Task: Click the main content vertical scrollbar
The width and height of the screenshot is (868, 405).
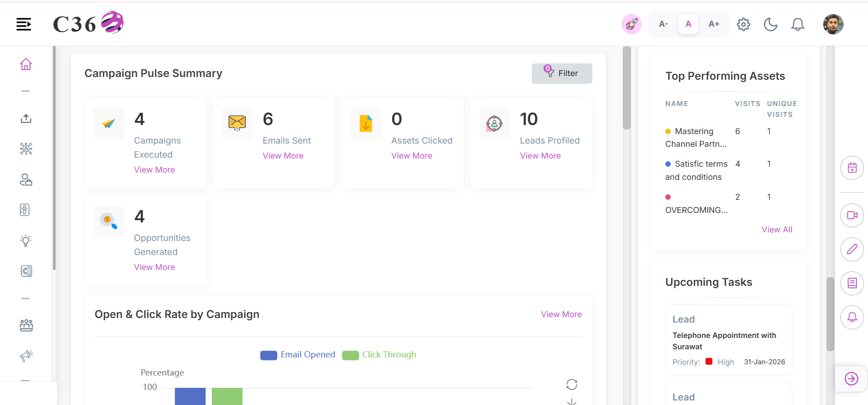Action: pos(626,88)
